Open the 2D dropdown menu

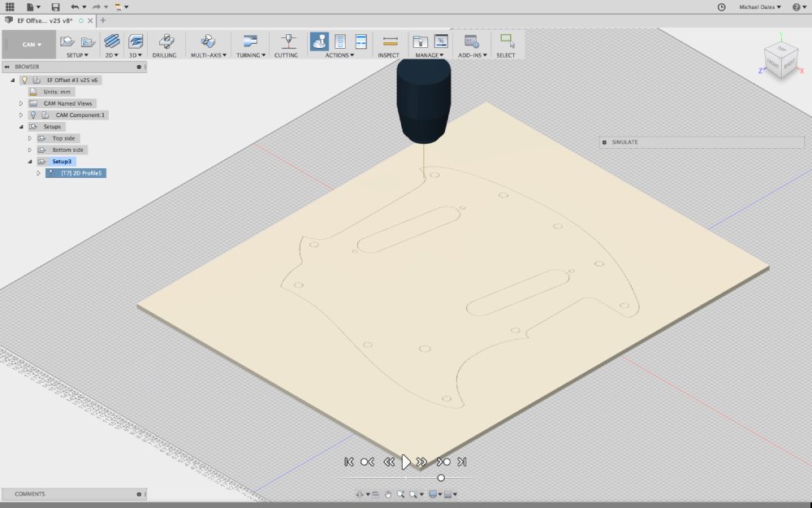[112, 55]
